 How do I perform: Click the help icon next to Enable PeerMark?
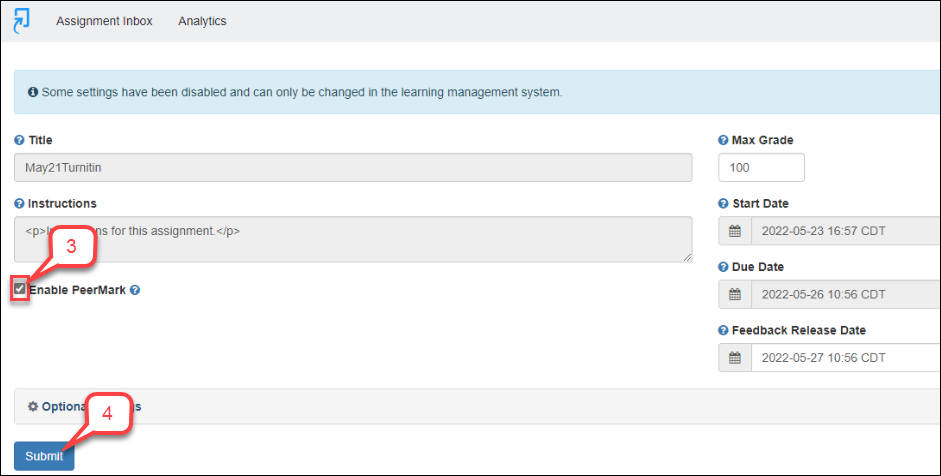(135, 290)
